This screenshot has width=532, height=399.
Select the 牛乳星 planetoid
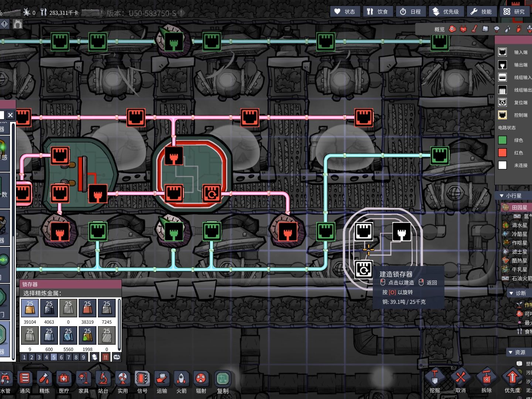click(x=516, y=270)
